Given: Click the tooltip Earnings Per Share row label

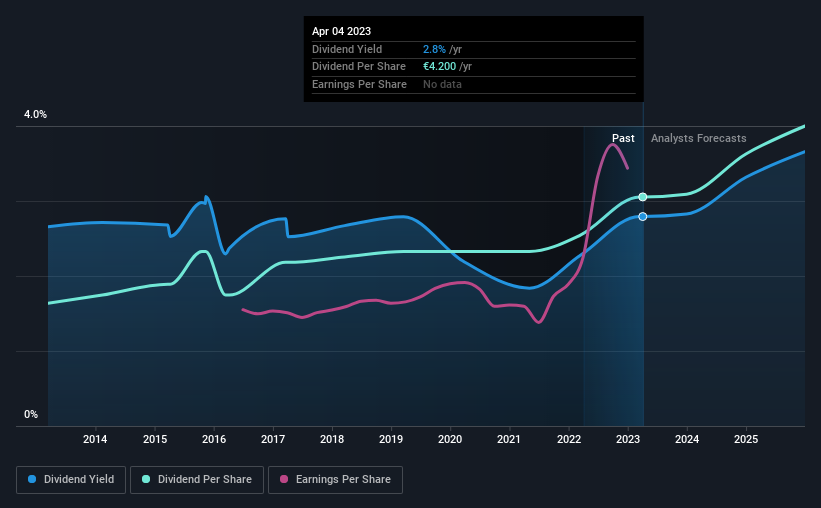Looking at the screenshot, I should click(359, 84).
